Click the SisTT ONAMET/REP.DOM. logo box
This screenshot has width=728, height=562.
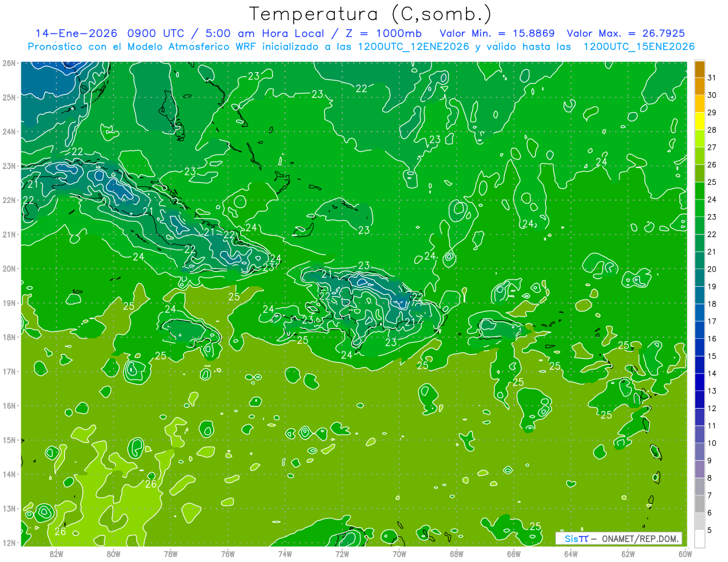[619, 538]
